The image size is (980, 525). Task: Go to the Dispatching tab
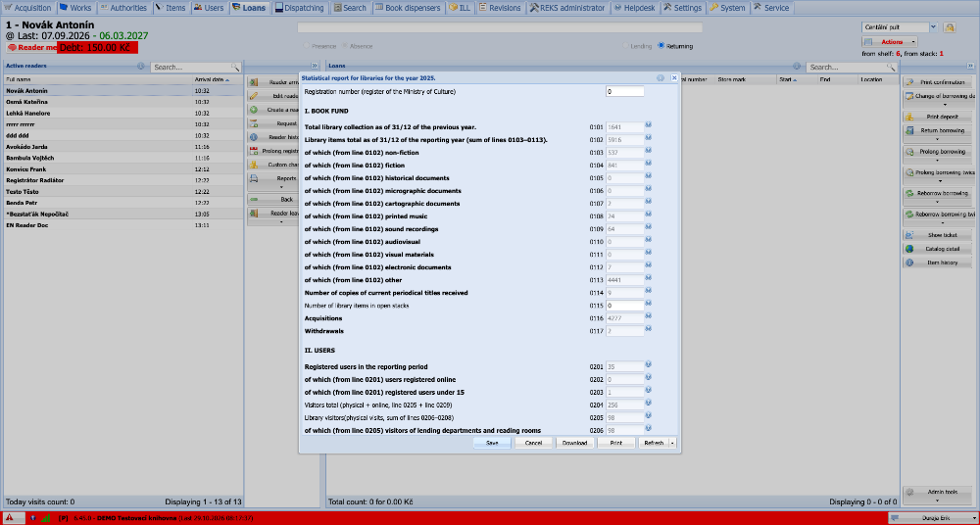point(300,8)
